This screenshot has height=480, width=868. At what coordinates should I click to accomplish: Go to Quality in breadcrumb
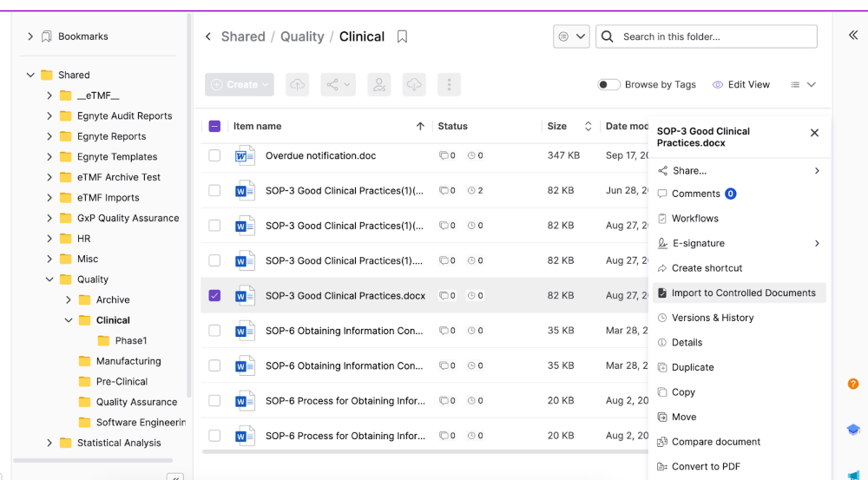[302, 36]
